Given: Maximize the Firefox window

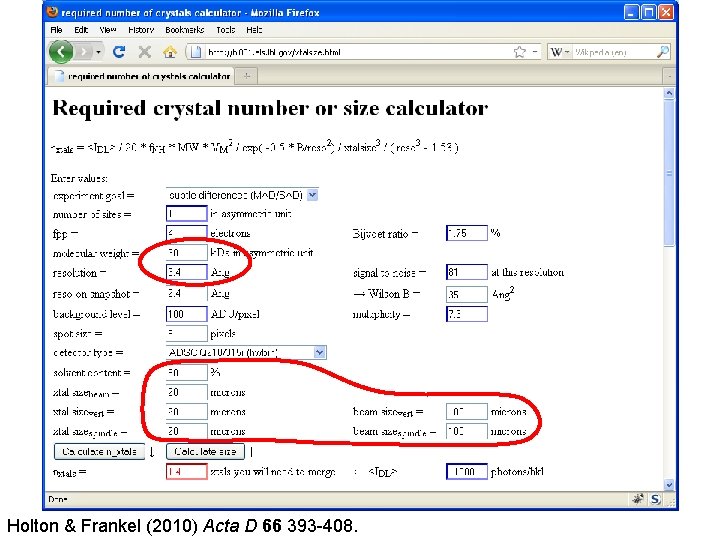Looking at the screenshot, I should (648, 12).
